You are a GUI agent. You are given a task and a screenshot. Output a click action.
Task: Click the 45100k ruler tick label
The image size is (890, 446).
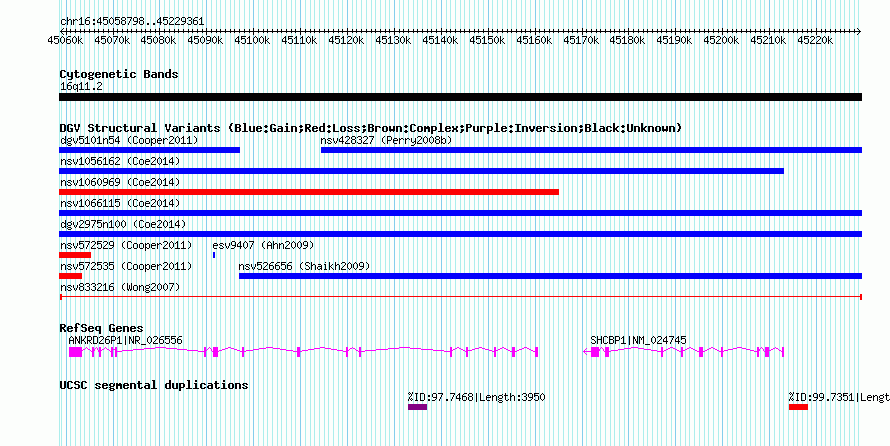point(252,41)
